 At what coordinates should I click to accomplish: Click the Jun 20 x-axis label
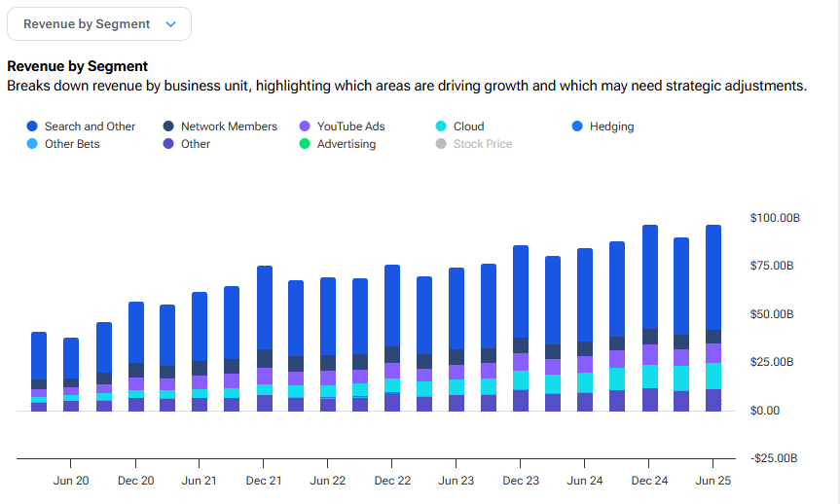tap(71, 481)
